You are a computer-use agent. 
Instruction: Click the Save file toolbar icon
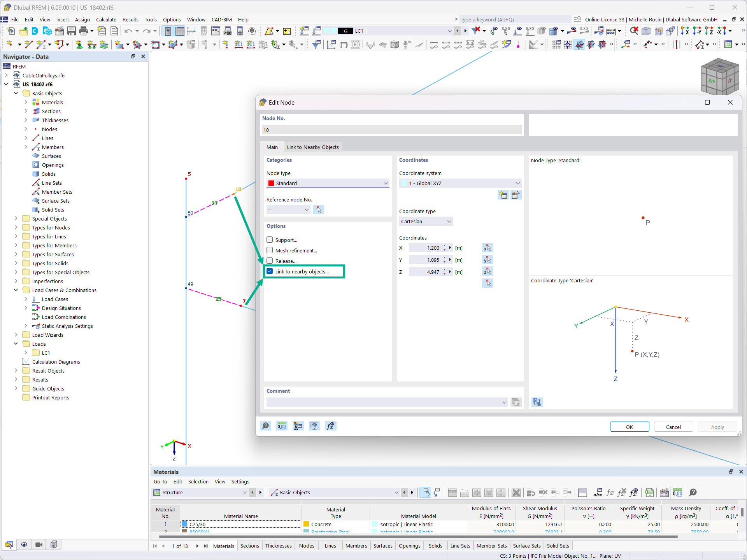71,31
